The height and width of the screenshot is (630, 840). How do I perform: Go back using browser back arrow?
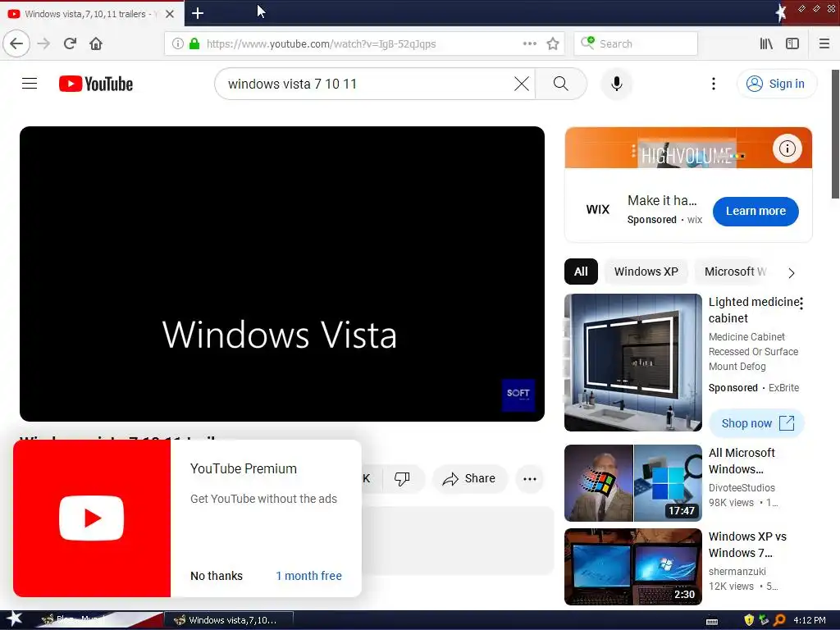click(x=16, y=43)
